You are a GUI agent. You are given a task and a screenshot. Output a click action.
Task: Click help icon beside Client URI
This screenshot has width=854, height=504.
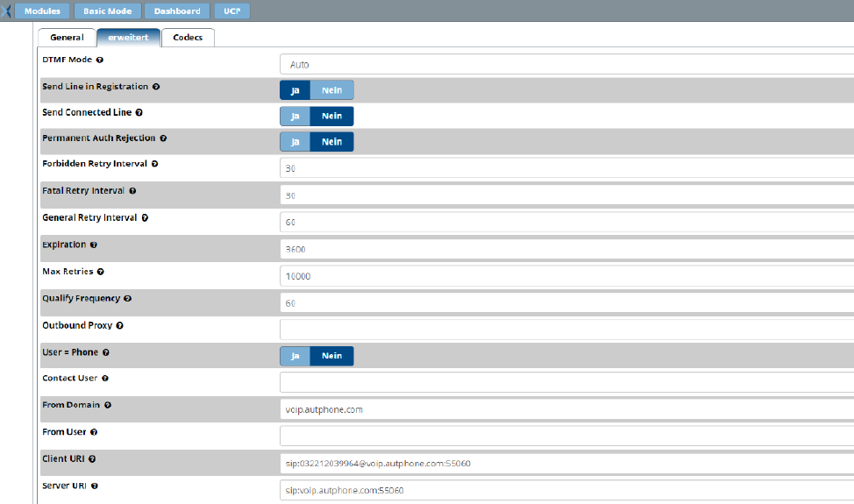click(91, 458)
